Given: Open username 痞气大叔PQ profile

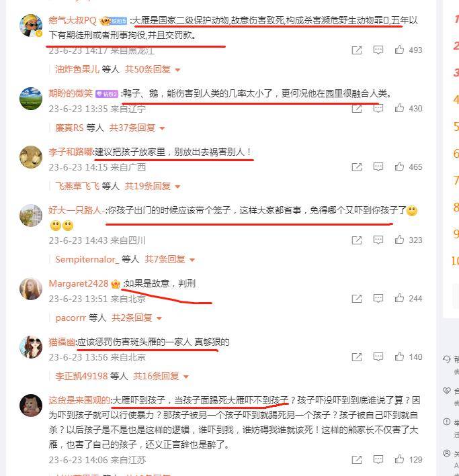Looking at the screenshot, I should (x=73, y=20).
